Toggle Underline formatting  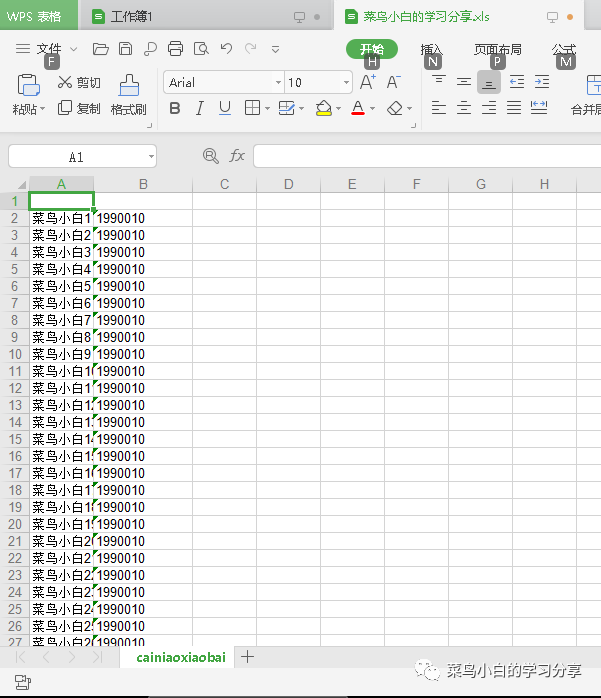[x=225, y=108]
